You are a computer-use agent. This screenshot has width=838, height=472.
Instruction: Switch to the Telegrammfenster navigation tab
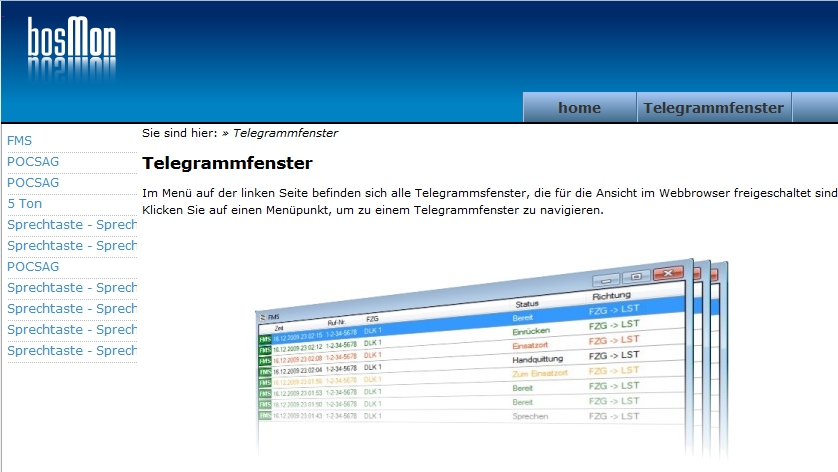pyautogui.click(x=714, y=107)
